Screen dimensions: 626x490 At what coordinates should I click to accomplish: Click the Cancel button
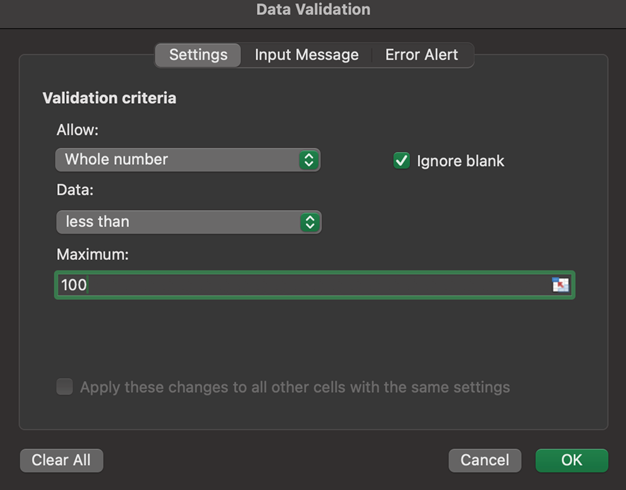point(485,460)
